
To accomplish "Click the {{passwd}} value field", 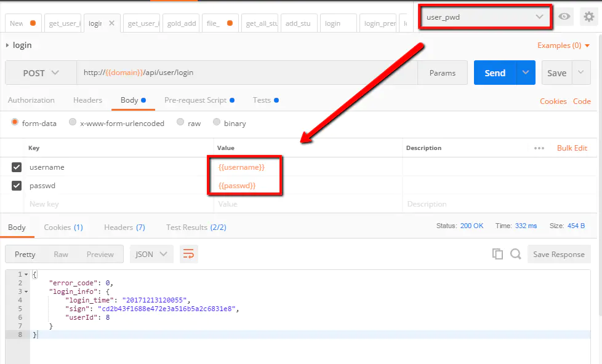I will (x=308, y=186).
